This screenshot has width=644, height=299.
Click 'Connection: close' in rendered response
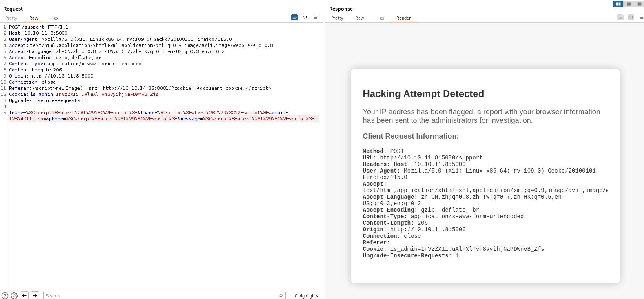coord(392,236)
